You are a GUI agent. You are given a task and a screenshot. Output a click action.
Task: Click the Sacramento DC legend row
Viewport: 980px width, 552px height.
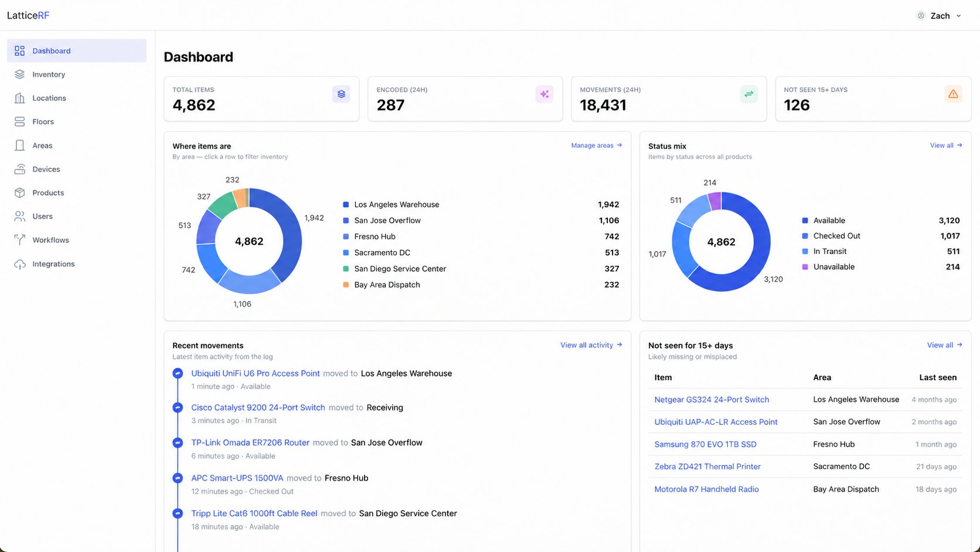[x=481, y=253]
